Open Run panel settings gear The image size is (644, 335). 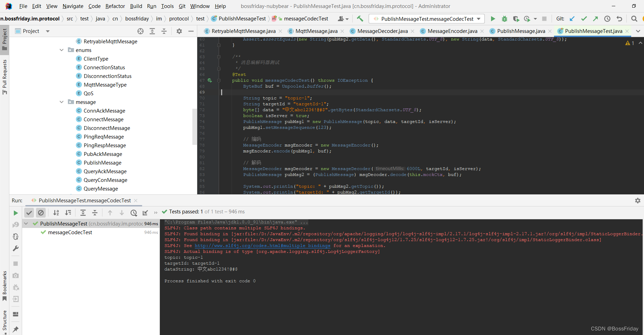(638, 201)
